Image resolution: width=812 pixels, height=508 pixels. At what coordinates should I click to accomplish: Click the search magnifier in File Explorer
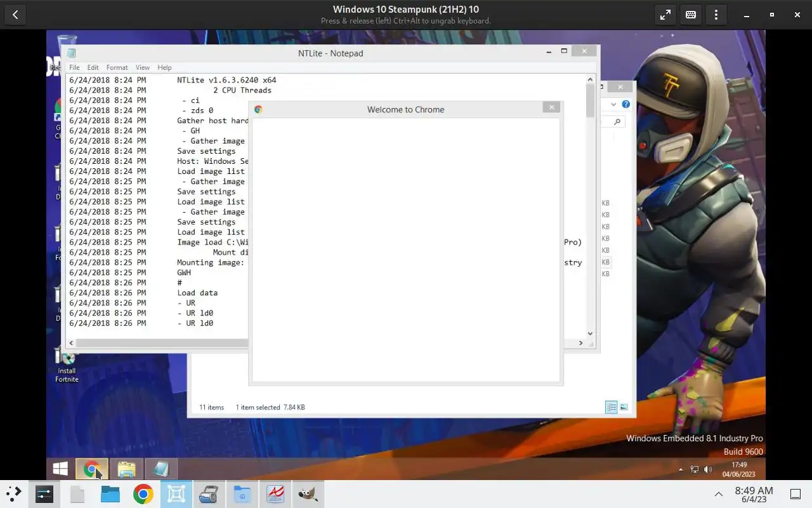pos(617,121)
